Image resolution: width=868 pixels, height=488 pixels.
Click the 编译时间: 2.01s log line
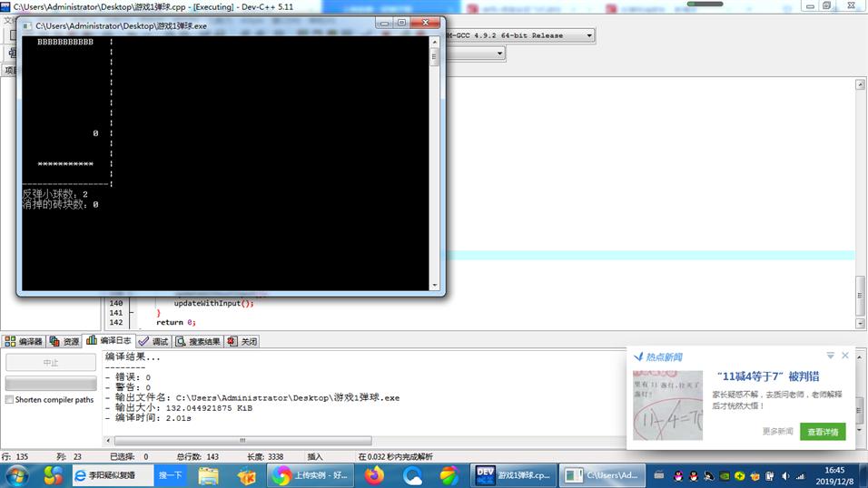[x=148, y=418]
